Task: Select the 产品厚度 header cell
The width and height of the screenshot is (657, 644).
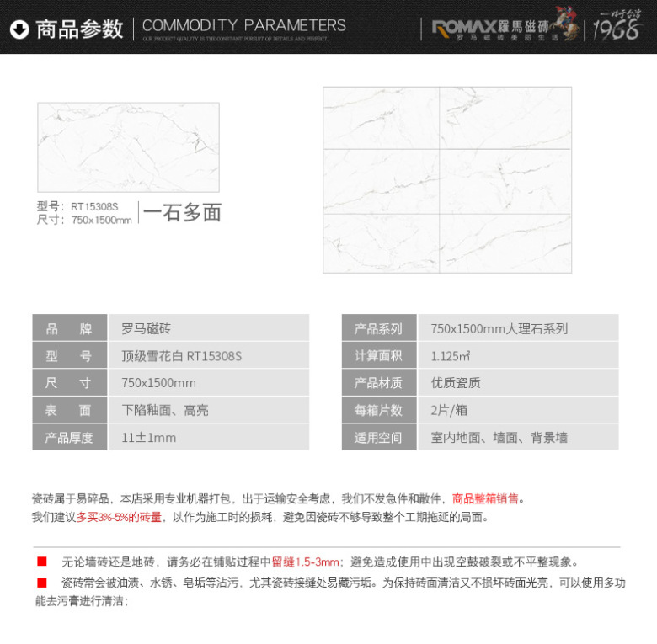Action: click(x=70, y=438)
